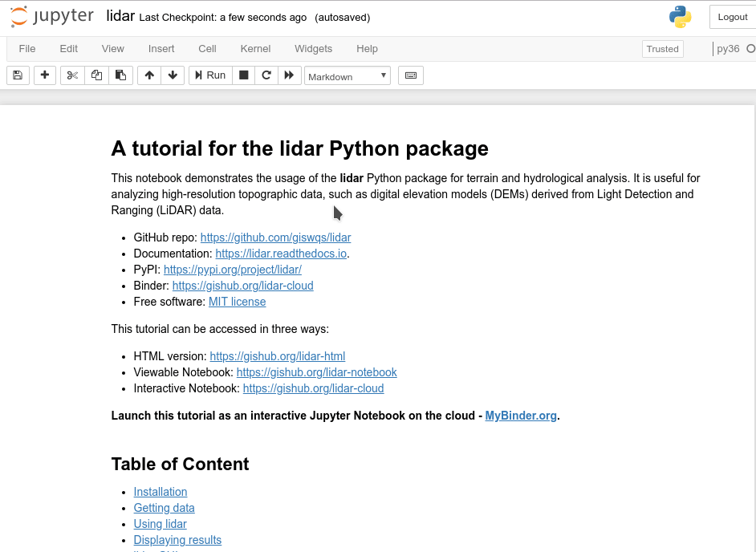The height and width of the screenshot is (552, 756).
Task: Jump to the Getting data section
Action: [164, 508]
